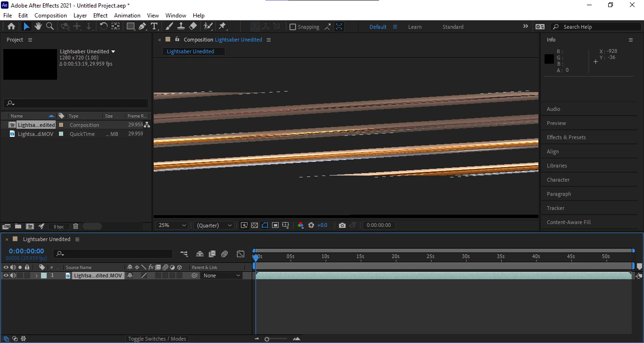Select the Horizontal Type tool
The image size is (644, 343).
pos(154,26)
